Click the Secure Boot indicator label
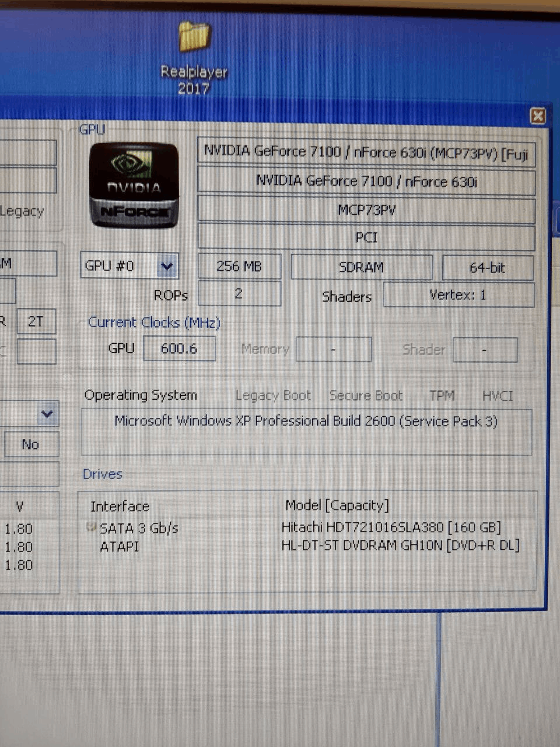 [x=366, y=396]
